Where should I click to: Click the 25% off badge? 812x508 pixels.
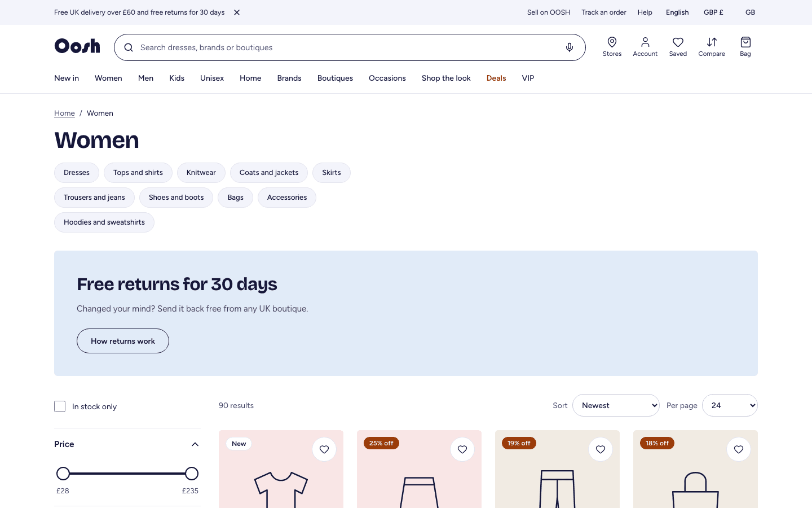[x=381, y=443]
